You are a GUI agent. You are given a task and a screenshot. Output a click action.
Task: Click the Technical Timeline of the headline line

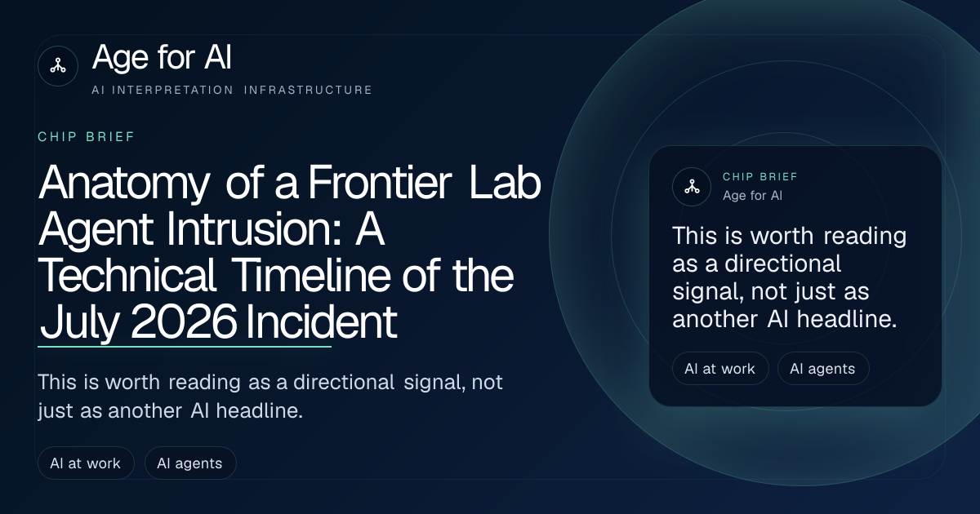pos(276,277)
